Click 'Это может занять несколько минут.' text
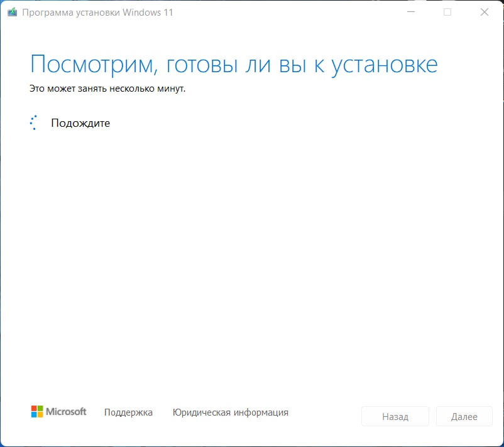Screen dimensions: 504x447 [x=107, y=89]
